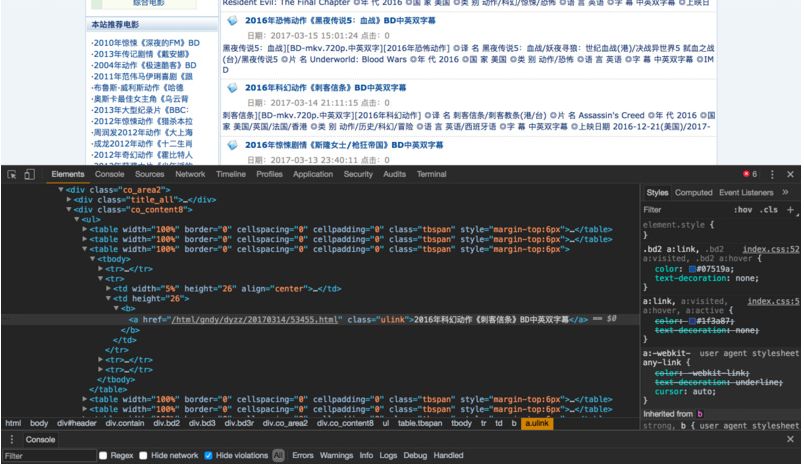The height and width of the screenshot is (464, 804).
Task: Expand the div class title_all node
Action: click(69, 199)
